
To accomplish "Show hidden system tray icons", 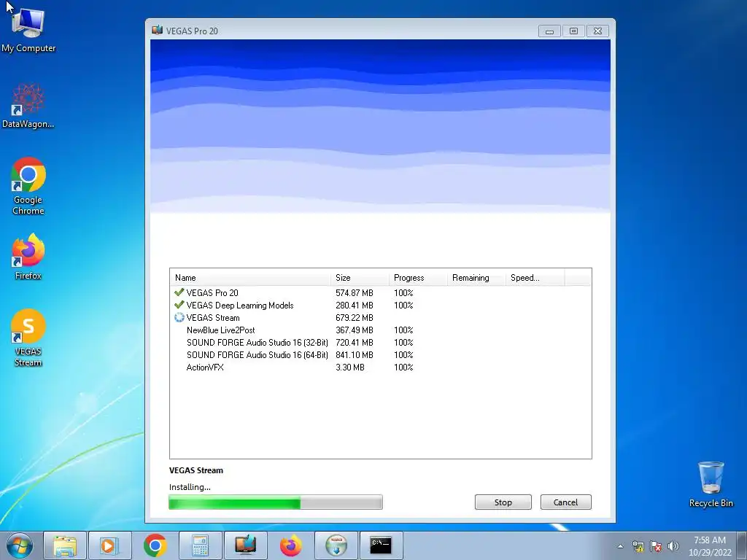I will tap(620, 546).
